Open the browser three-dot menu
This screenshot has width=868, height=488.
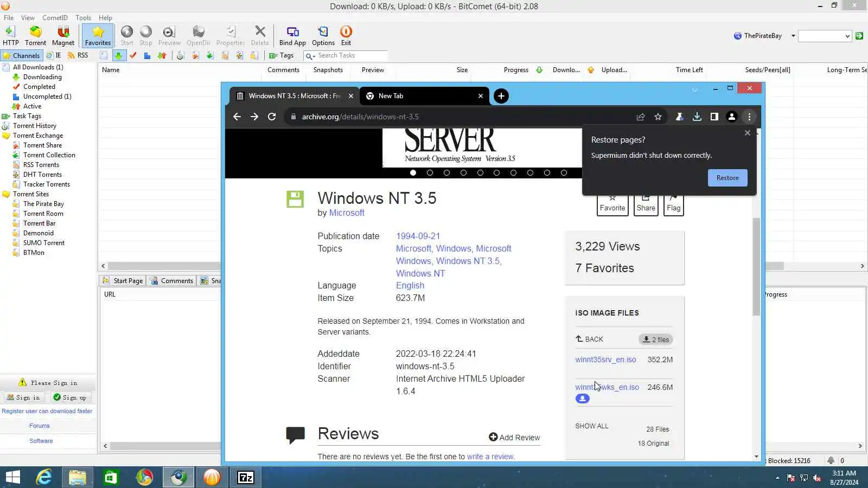[x=749, y=117]
